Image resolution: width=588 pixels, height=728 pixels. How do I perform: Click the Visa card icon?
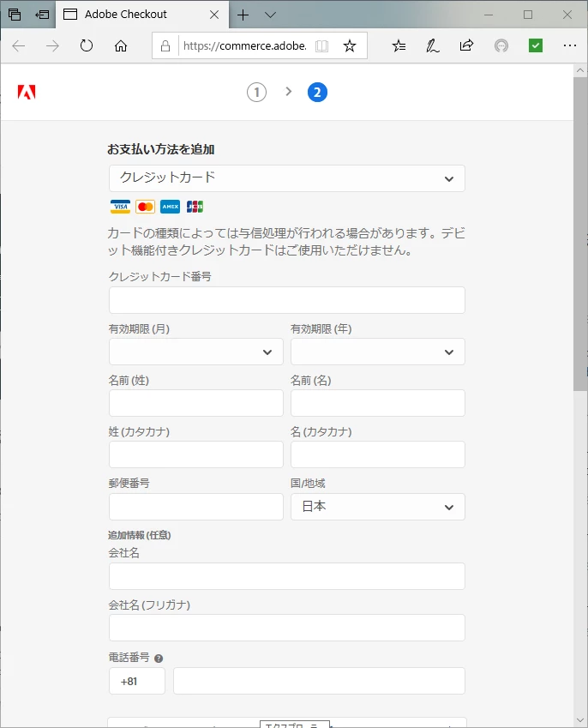coord(120,207)
